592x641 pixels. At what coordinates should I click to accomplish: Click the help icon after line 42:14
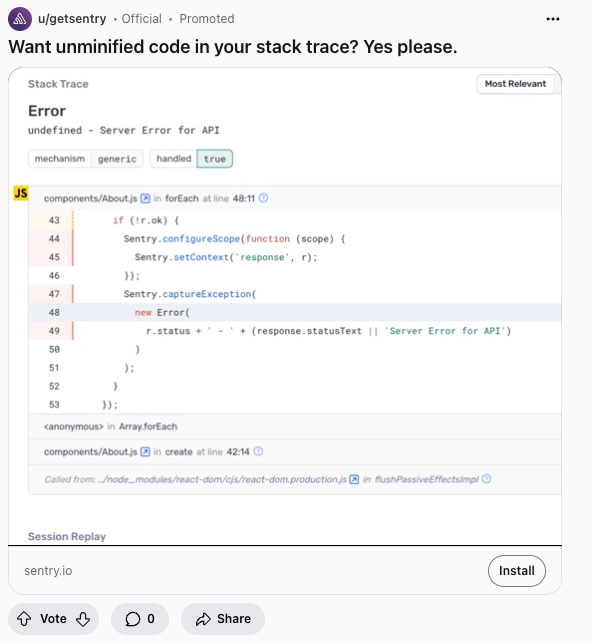click(x=258, y=451)
